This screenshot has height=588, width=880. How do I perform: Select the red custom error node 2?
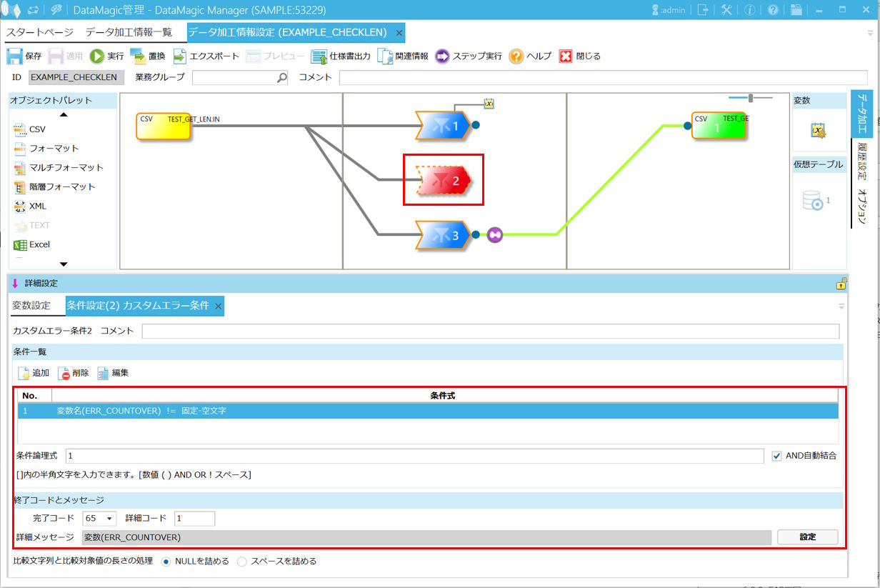point(443,181)
